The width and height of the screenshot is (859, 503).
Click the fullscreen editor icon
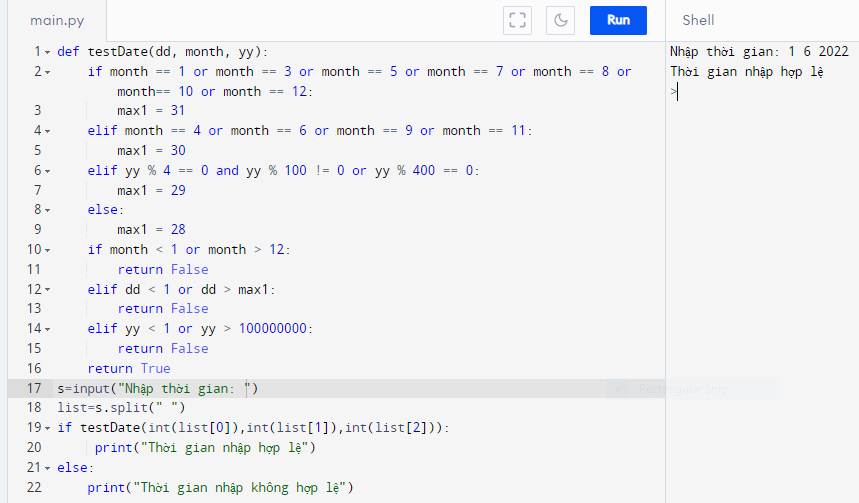click(517, 20)
